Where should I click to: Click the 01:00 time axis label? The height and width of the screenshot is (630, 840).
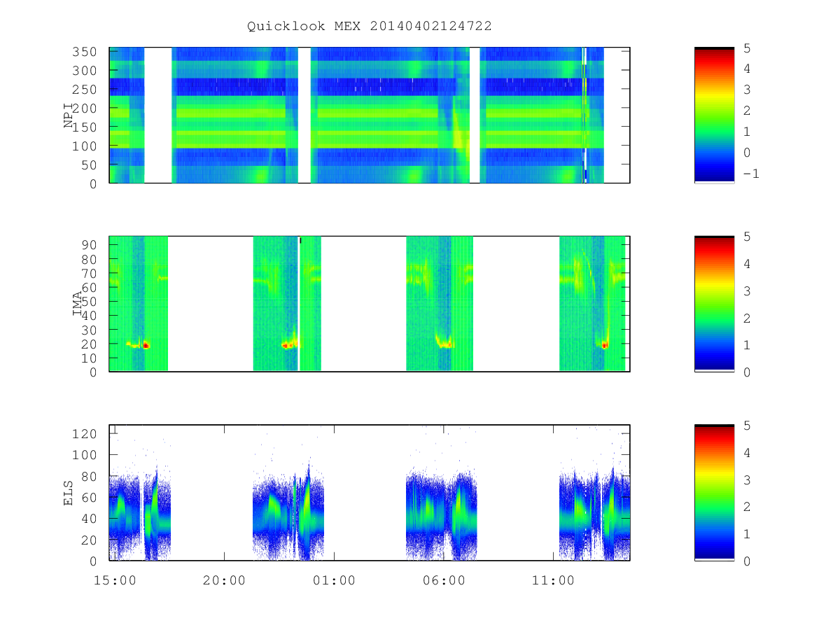coord(334,580)
